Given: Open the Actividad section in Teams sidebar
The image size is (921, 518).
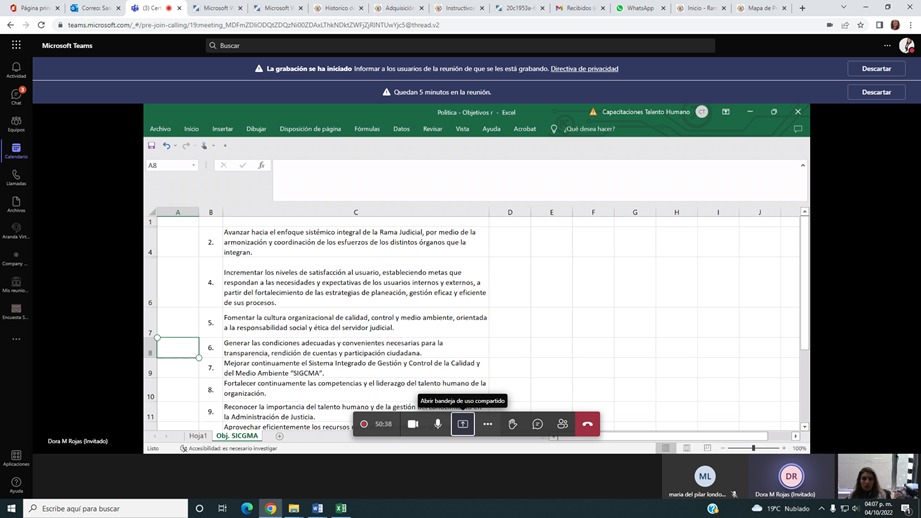Looking at the screenshot, I should tap(16, 70).
